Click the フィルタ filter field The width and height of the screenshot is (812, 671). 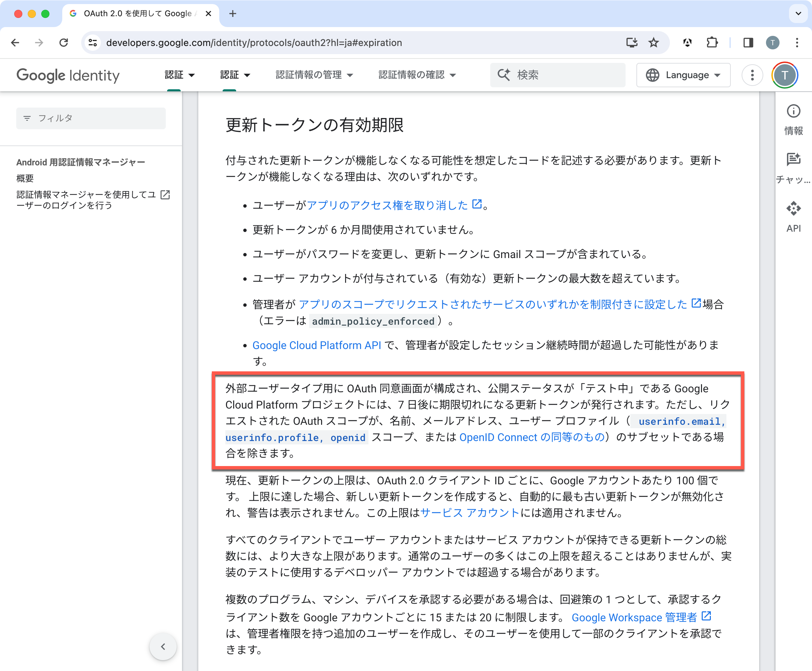(x=91, y=118)
